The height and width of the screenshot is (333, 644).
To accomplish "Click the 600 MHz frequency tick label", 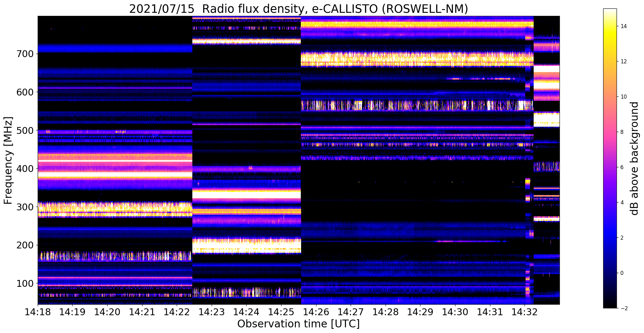I will coord(25,92).
